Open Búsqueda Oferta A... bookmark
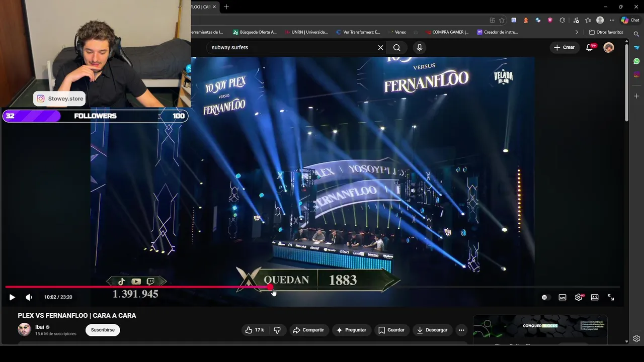This screenshot has width=644, height=362. [x=255, y=32]
